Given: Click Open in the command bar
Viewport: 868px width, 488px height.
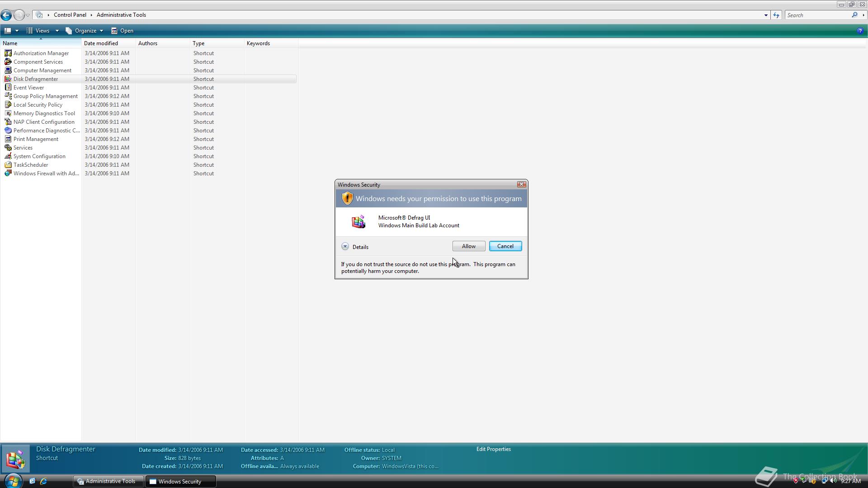Looking at the screenshot, I should (123, 31).
